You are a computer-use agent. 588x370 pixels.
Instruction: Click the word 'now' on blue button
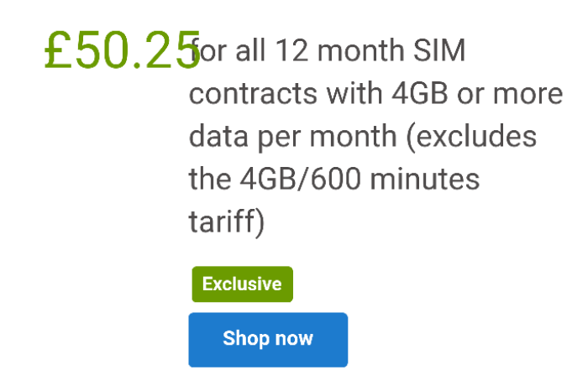click(x=294, y=339)
